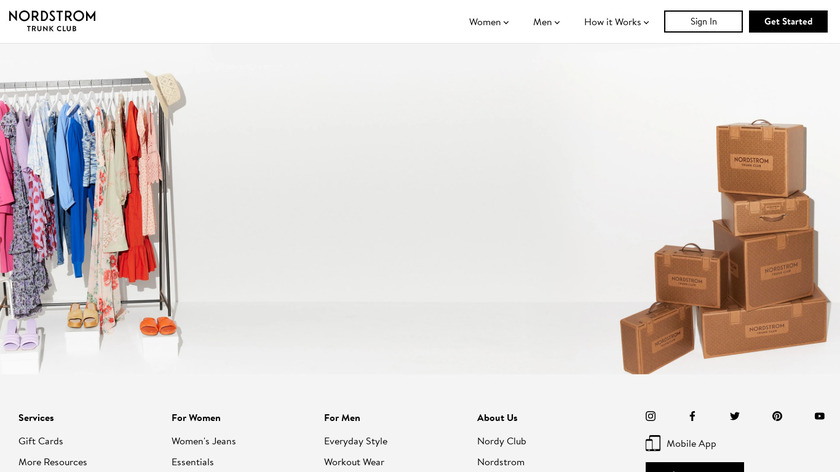Image resolution: width=840 pixels, height=472 pixels.
Task: Click the Get Started button
Action: pos(788,21)
